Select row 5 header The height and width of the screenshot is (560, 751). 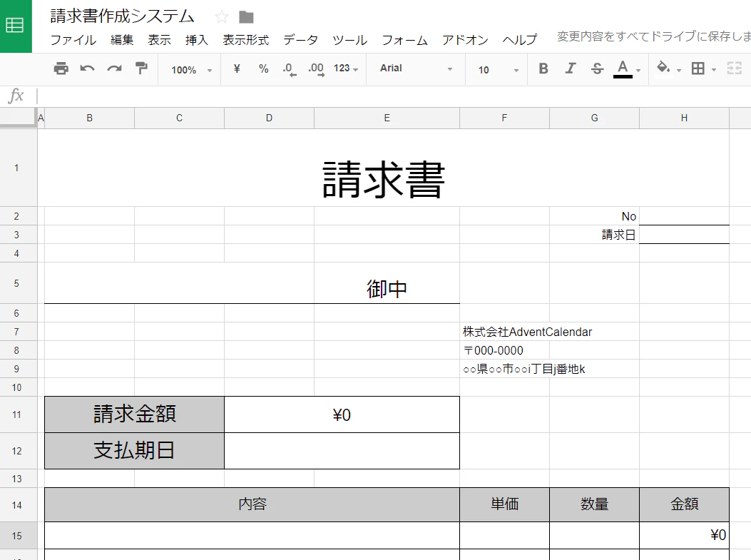click(x=17, y=283)
